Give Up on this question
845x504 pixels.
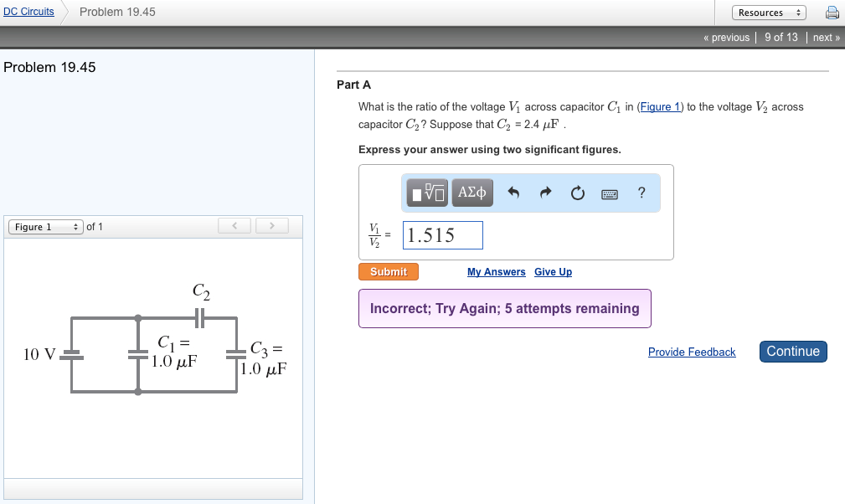click(553, 271)
